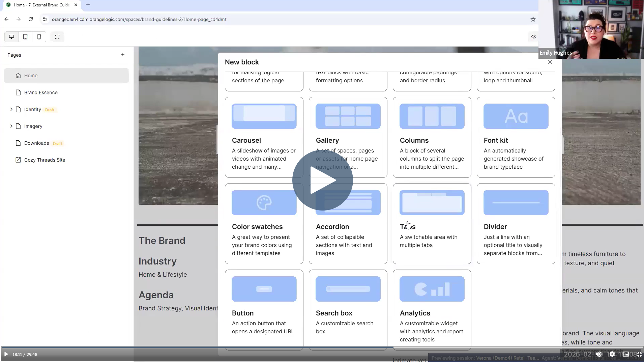Screen dimensions: 644x362
Task: Exit fullscreen video icon
Action: (x=639, y=354)
